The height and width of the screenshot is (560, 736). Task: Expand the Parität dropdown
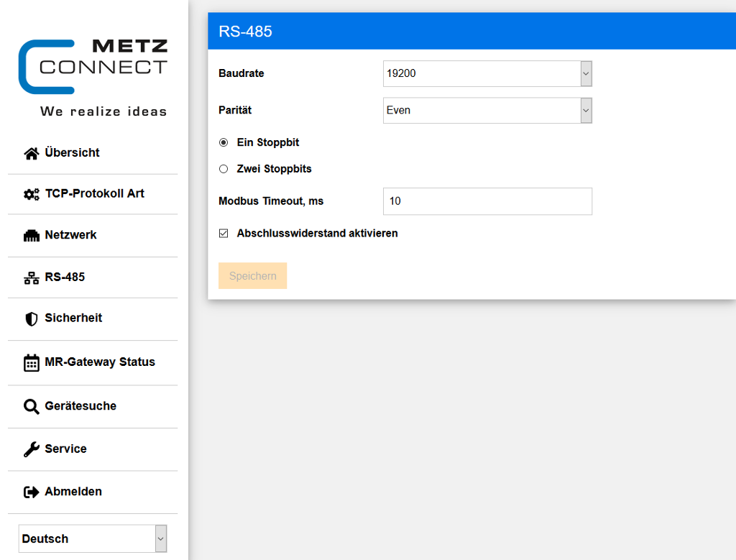pyautogui.click(x=487, y=111)
